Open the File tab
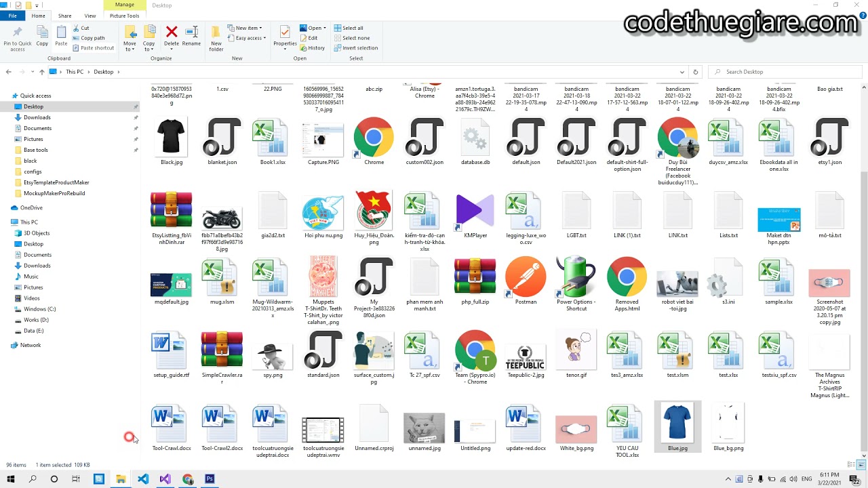The image size is (868, 488). click(12, 16)
